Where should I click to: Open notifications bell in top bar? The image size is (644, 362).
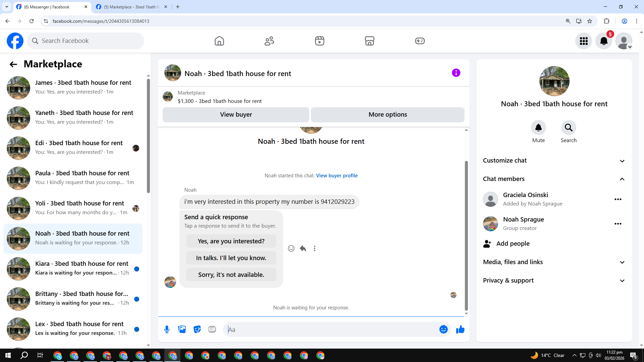pyautogui.click(x=604, y=41)
